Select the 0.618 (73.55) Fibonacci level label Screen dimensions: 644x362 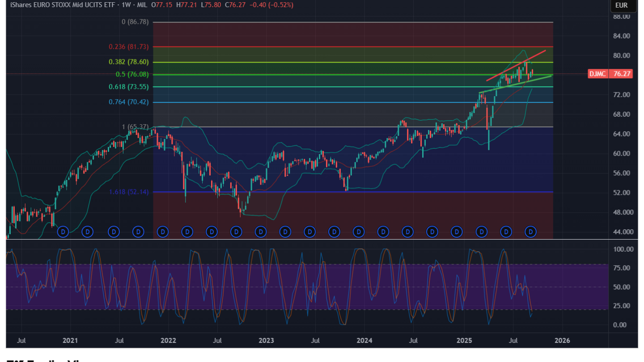click(x=128, y=87)
